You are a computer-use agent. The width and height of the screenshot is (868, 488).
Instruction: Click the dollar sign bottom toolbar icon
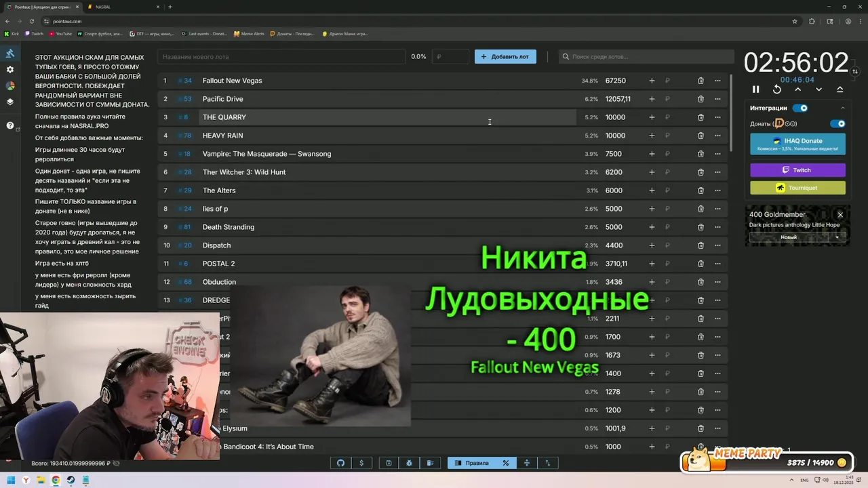(x=361, y=463)
